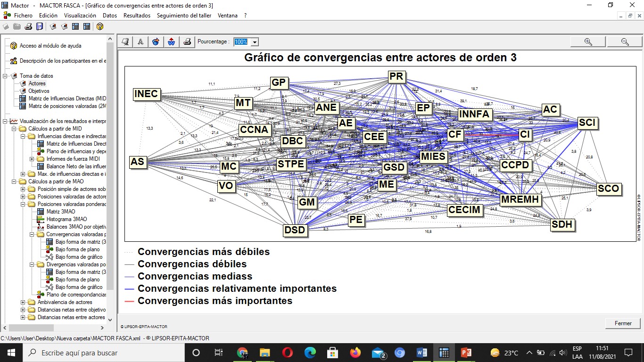Click the zoom in magnifier button

point(588,41)
